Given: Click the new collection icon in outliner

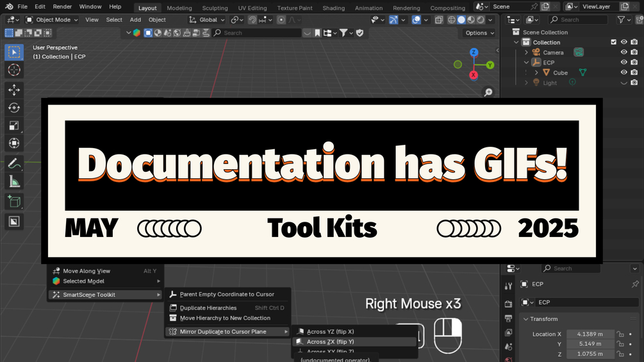Looking at the screenshot, I should (640, 20).
